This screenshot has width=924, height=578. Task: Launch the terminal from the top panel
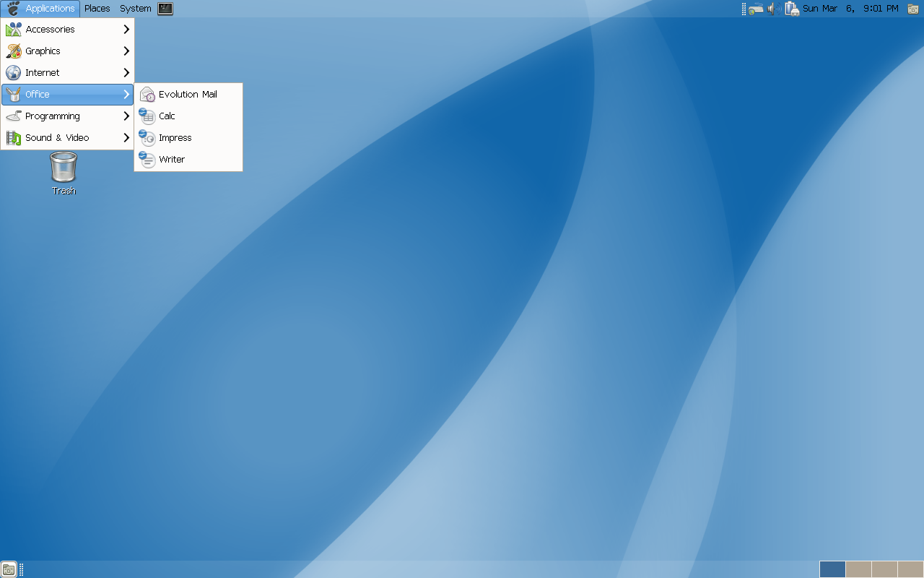point(165,9)
